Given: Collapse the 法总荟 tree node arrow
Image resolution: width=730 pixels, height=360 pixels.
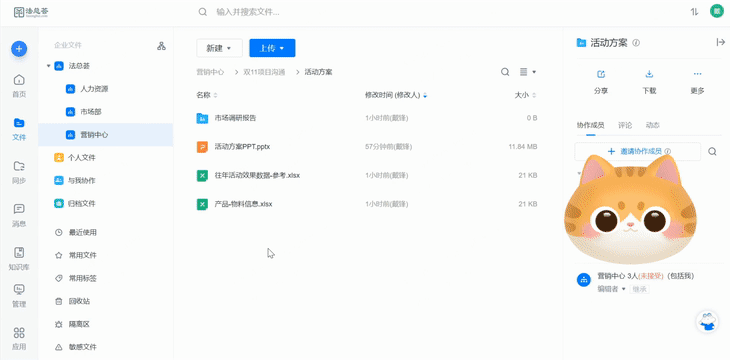Looking at the screenshot, I should pyautogui.click(x=48, y=66).
